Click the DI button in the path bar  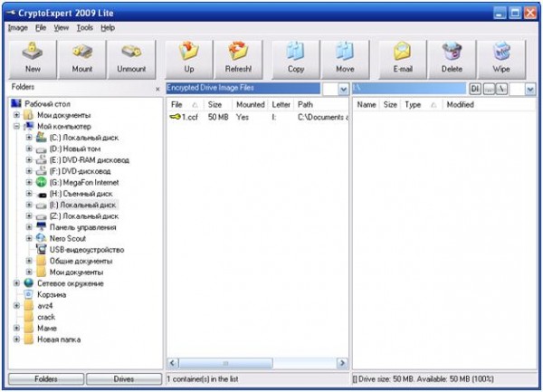pyautogui.click(x=475, y=89)
